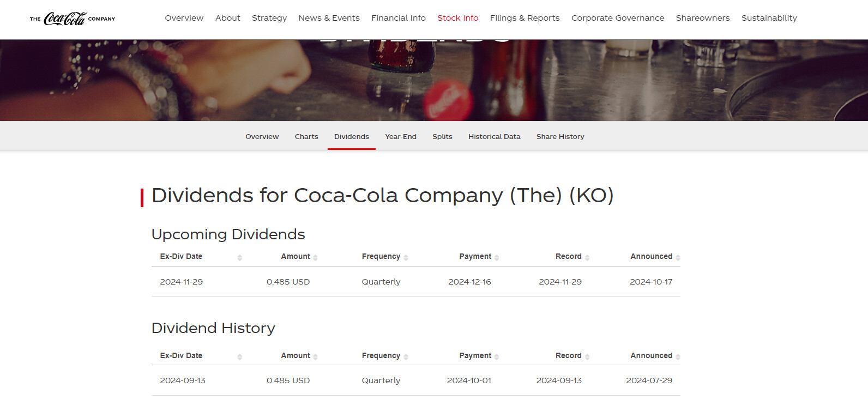Screen dimensions: 868x405
Task: Click history announced date 2024-07-29
Action: tap(649, 380)
